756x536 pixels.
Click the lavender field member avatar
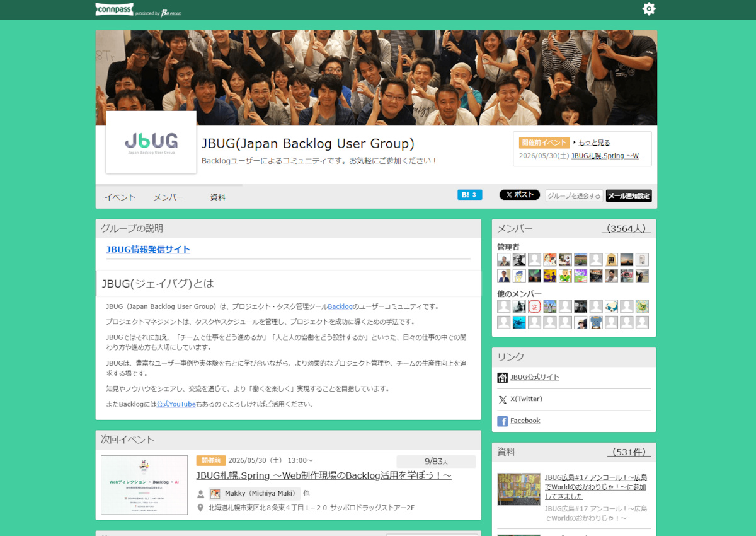coord(550,306)
